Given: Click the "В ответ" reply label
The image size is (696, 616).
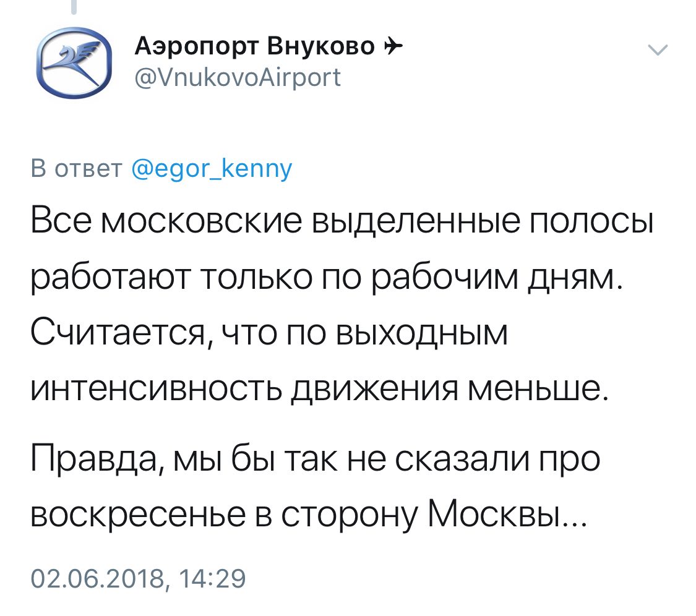Looking at the screenshot, I should coord(76,168).
